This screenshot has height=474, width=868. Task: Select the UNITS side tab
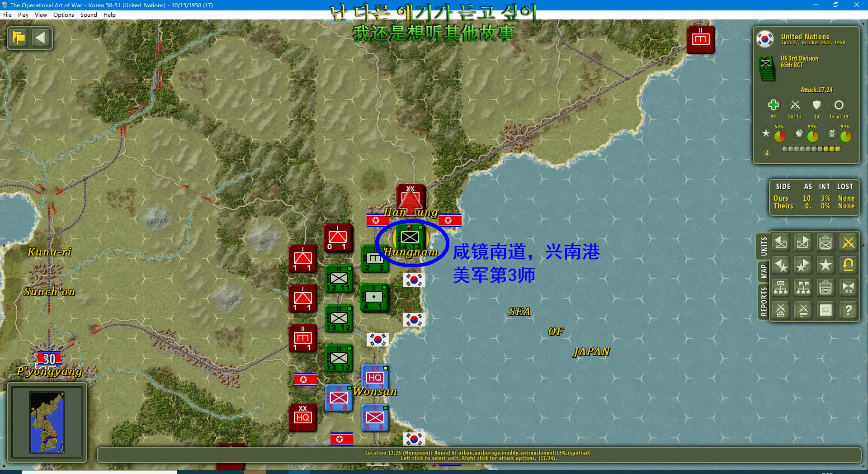click(764, 246)
